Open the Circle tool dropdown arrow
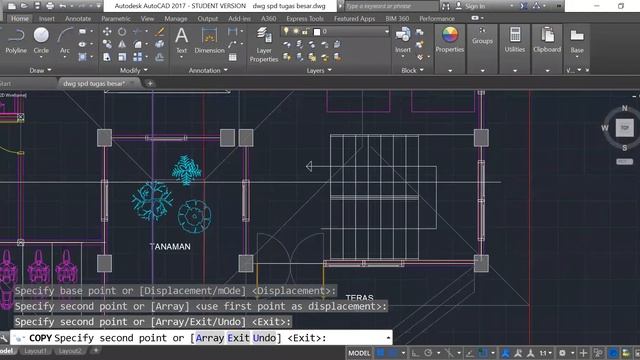Screen dimensions: 640x360 [x=41, y=57]
